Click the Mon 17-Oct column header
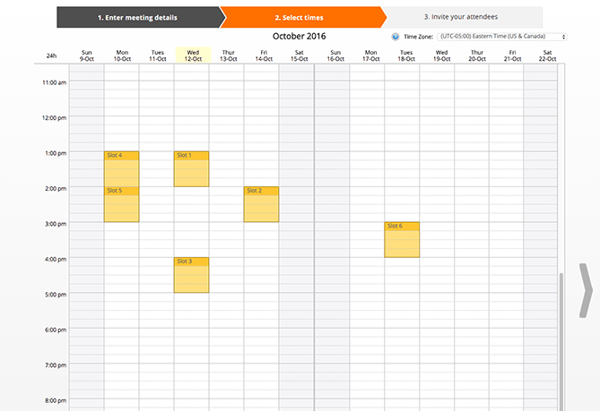600x411 pixels. click(x=371, y=55)
